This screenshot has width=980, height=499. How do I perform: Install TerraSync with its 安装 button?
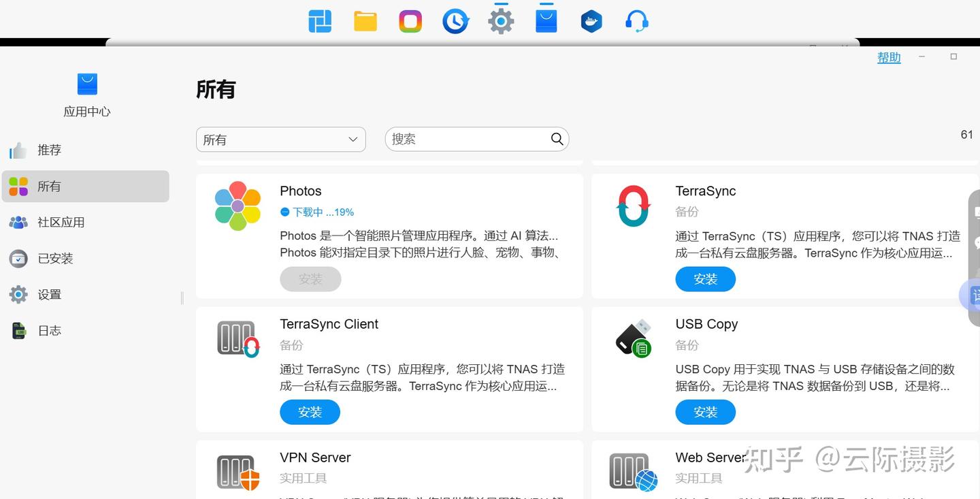click(x=706, y=279)
